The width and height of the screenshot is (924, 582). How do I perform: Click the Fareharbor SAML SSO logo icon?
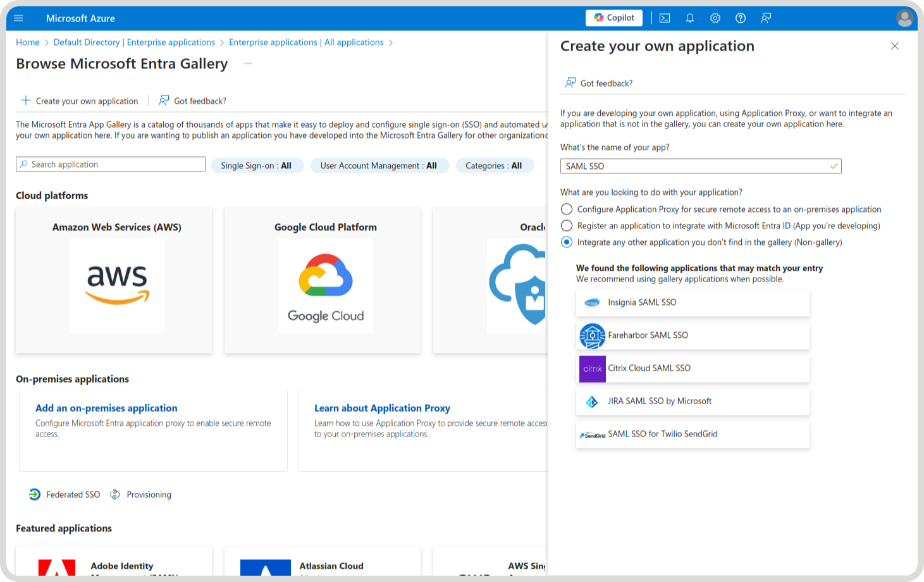pos(593,336)
